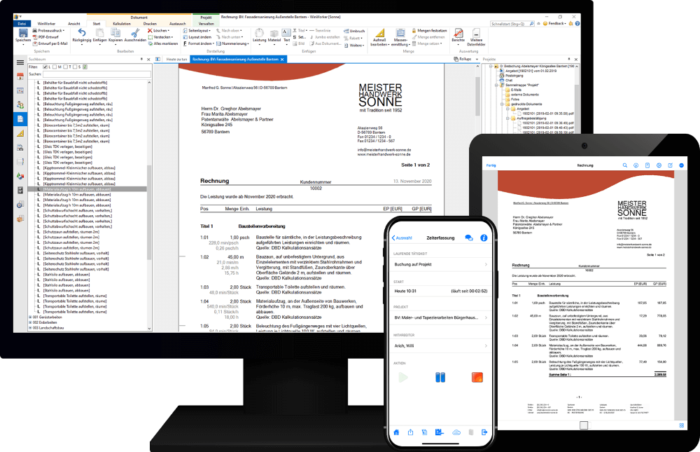700x452 pixels.
Task: Tap the logout icon in phone bottom bar
Action: (x=484, y=432)
